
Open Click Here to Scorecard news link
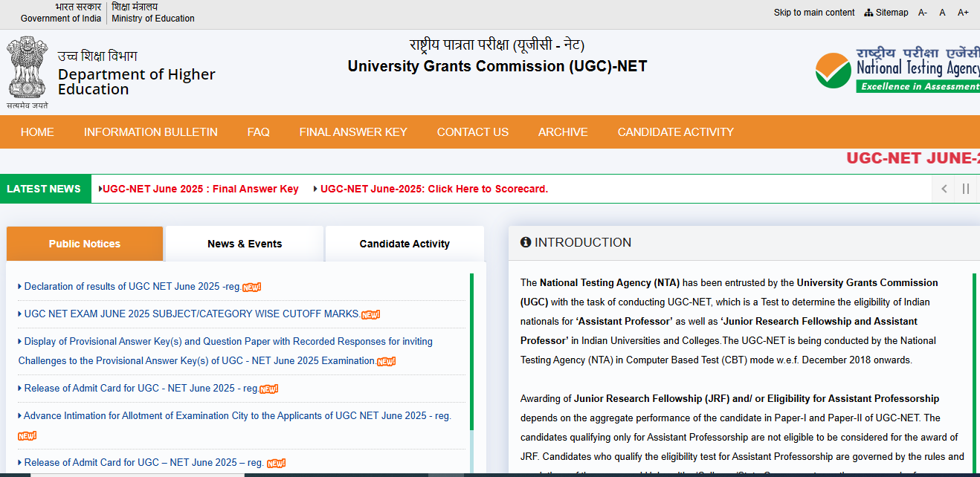(434, 189)
